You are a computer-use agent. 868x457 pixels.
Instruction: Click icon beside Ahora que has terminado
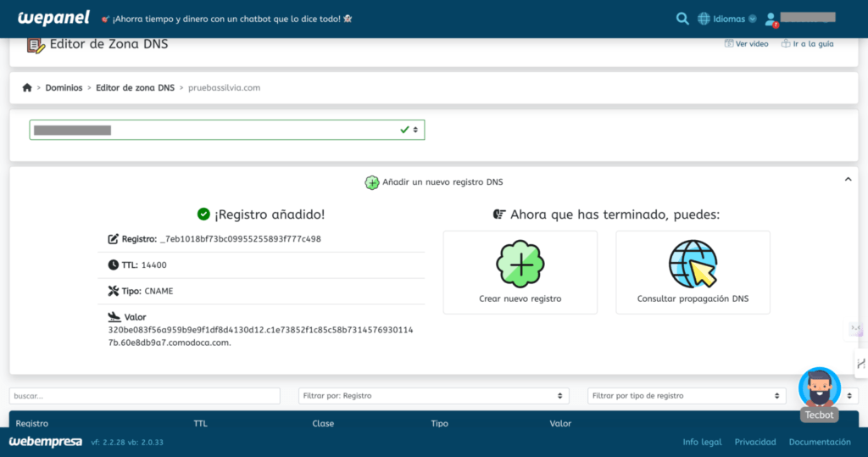point(499,215)
